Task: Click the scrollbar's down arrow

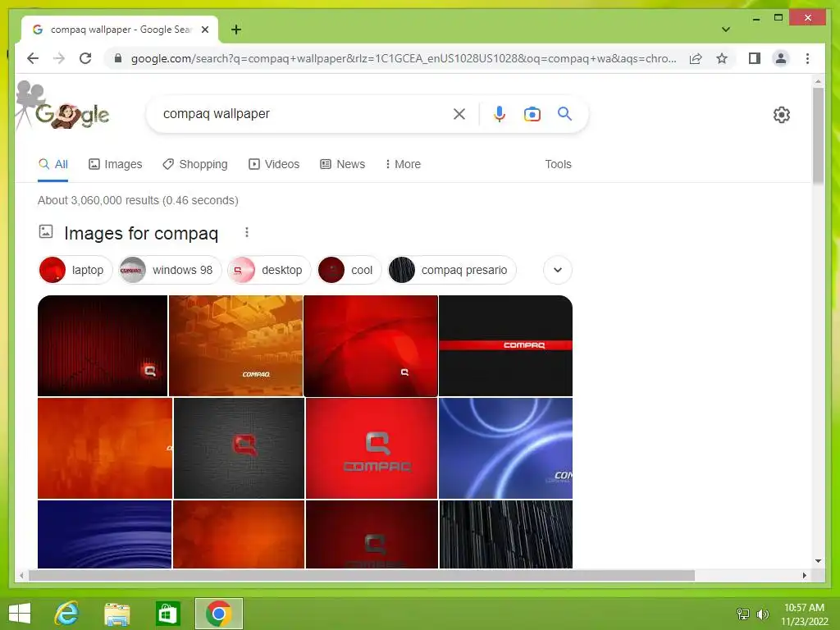Action: pos(818,561)
